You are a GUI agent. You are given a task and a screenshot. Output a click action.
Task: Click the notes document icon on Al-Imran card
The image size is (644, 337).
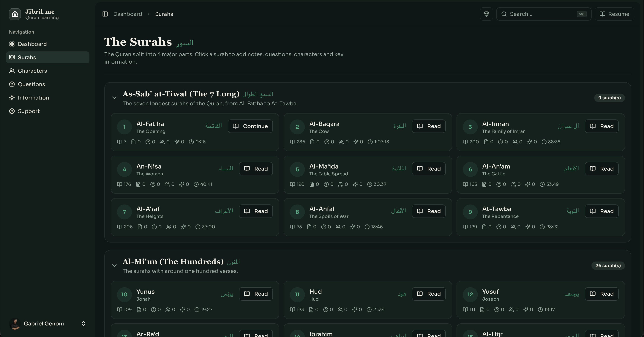click(x=486, y=142)
